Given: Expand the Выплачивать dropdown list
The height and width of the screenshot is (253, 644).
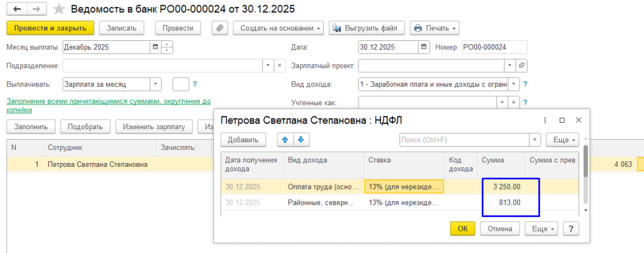Looking at the screenshot, I should [x=155, y=84].
